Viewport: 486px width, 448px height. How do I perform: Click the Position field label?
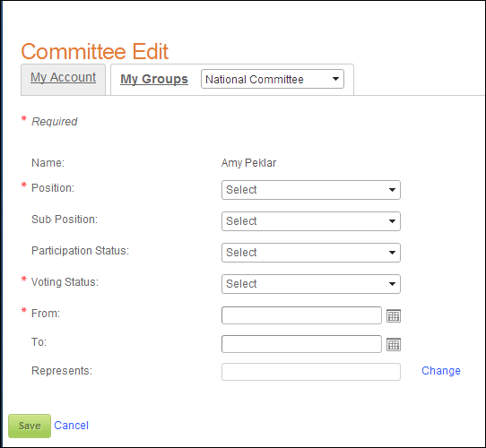click(x=53, y=188)
